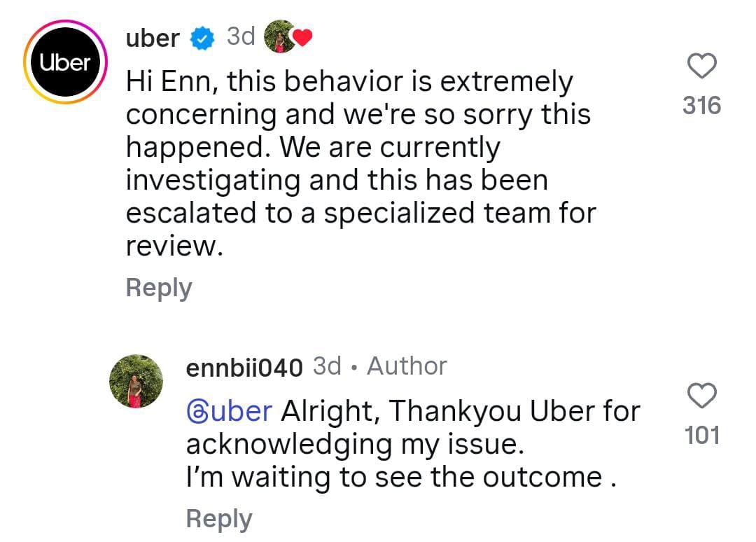The width and height of the screenshot is (756, 542).
Task: Click the 3d timestamp on ennbii040's reply
Action: (x=327, y=366)
